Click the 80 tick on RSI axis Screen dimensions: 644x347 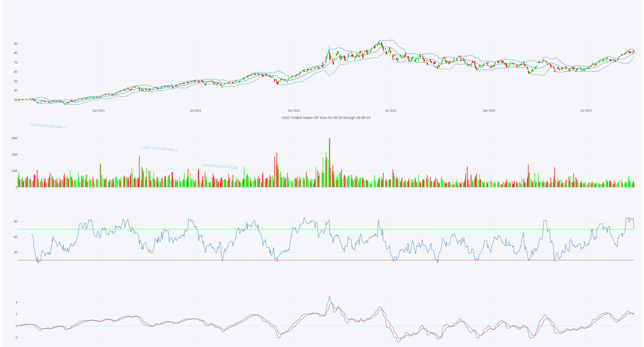(16, 222)
